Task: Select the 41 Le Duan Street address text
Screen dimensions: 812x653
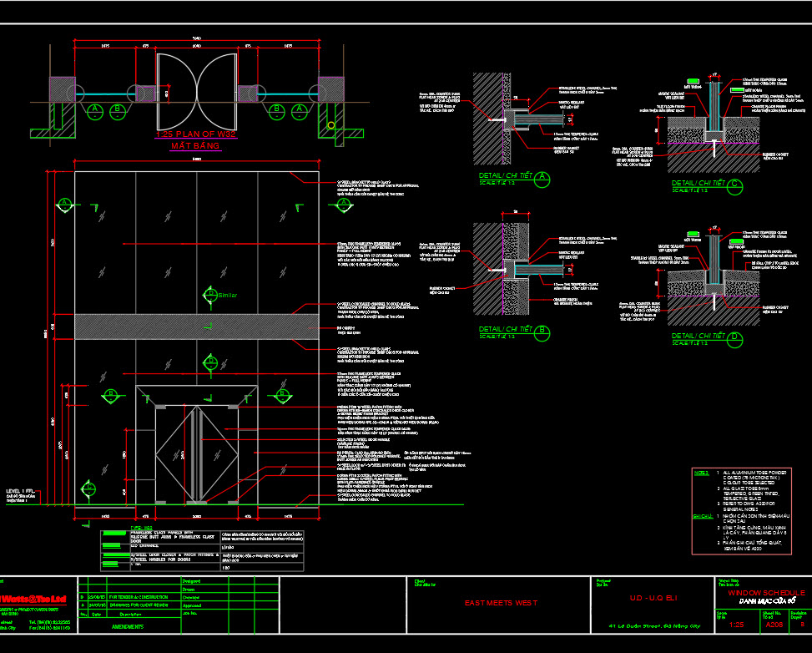Action: 654,626
